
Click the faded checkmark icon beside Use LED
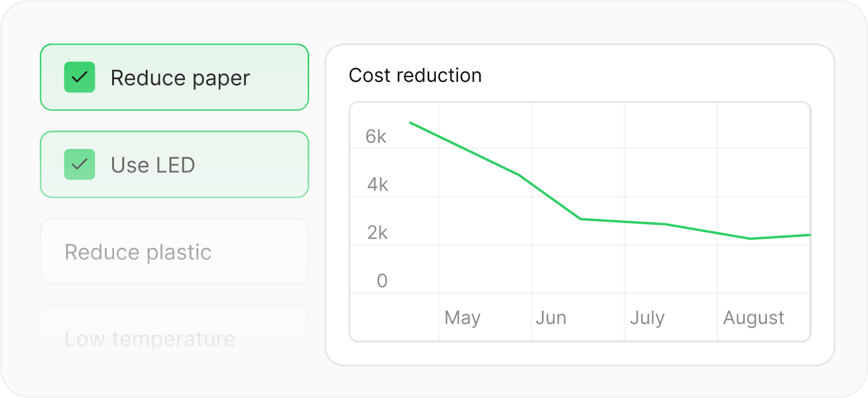(x=80, y=164)
